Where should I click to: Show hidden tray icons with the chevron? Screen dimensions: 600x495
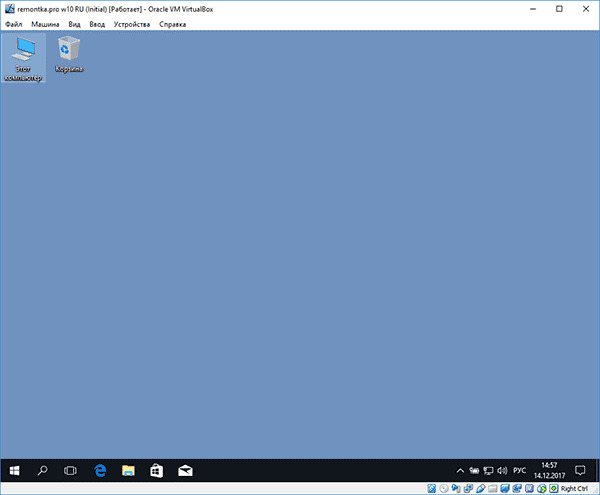pos(459,469)
